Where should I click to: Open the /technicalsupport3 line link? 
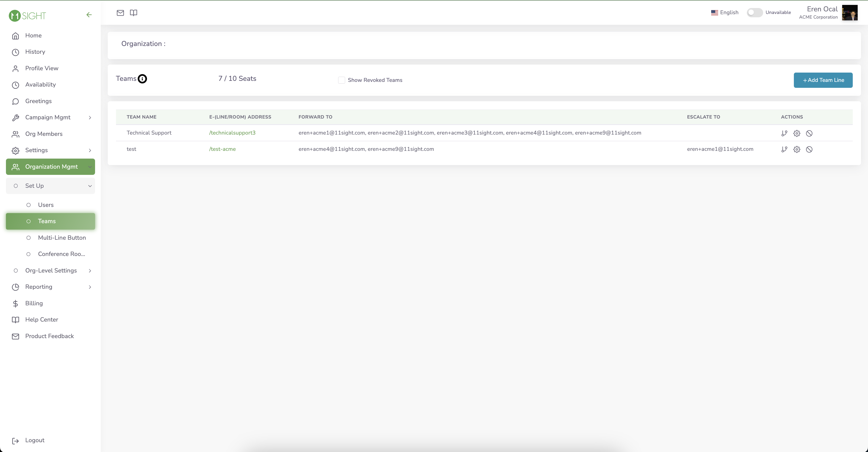232,133
